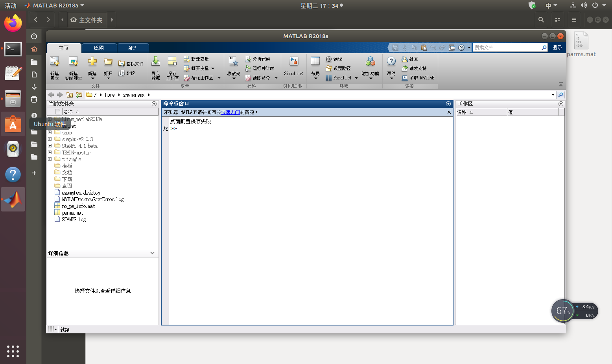Click in the command window prompt area
The width and height of the screenshot is (612, 364).
(x=311, y=129)
